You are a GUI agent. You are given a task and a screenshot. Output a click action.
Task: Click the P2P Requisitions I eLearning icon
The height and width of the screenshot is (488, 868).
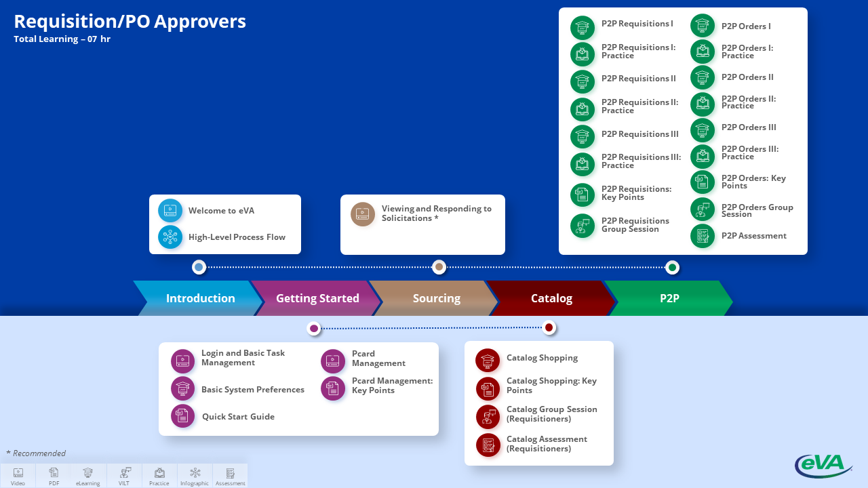click(583, 28)
